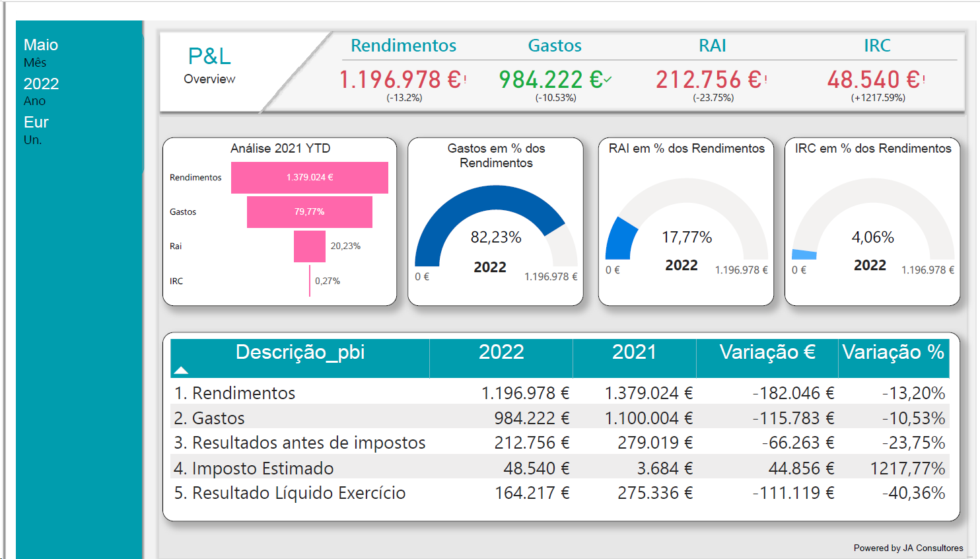Viewport: 980px width, 559px height.
Task: Click table cell 3.684 €
Action: (x=664, y=468)
